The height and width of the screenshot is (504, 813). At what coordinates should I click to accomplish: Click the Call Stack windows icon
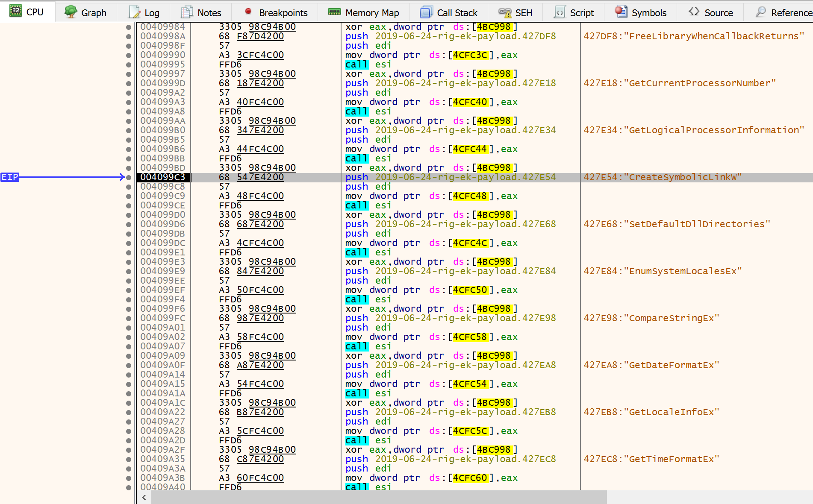pyautogui.click(x=426, y=12)
